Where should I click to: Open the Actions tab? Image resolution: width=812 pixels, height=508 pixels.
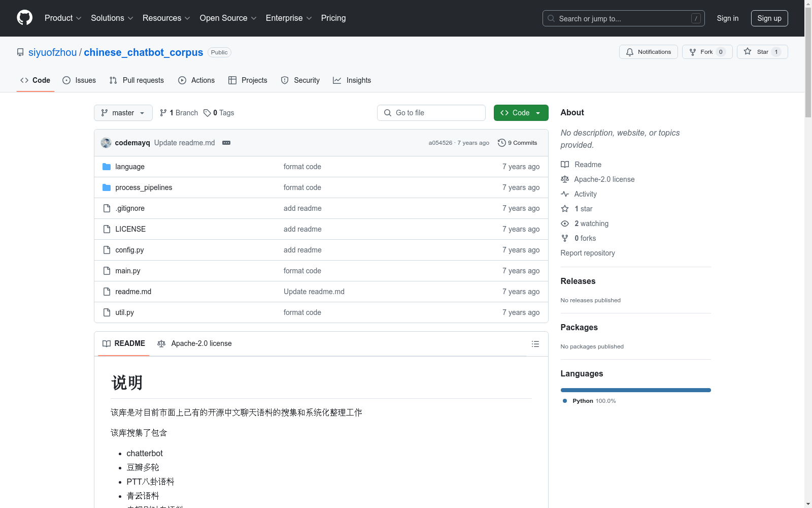[x=196, y=80]
